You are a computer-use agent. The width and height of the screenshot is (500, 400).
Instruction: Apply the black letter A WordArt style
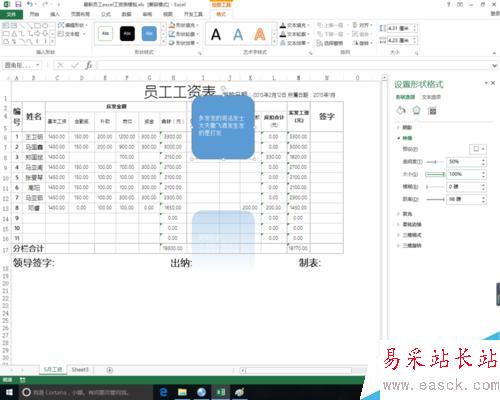point(216,34)
